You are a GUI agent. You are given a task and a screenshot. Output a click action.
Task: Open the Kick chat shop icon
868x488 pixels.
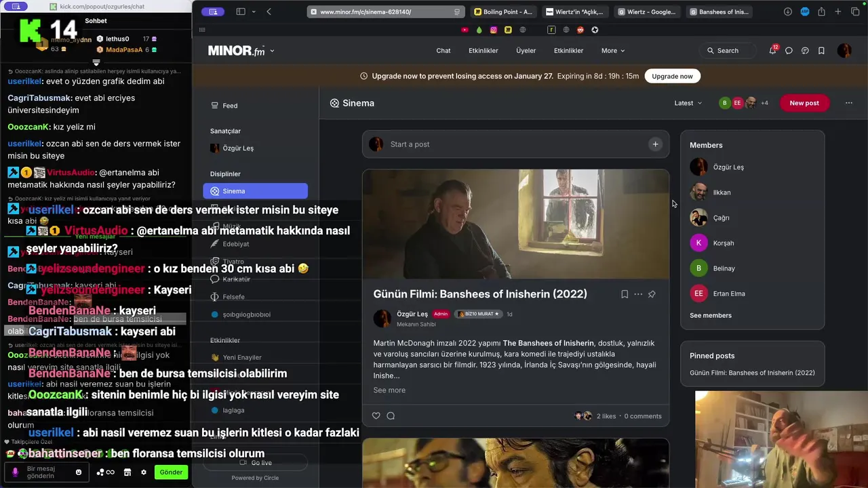click(x=127, y=472)
